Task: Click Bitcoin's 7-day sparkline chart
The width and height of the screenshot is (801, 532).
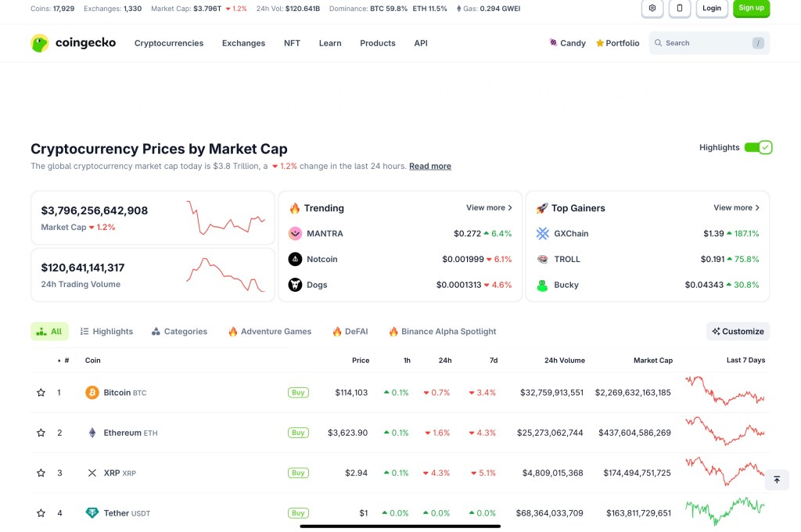Action: coord(724,392)
